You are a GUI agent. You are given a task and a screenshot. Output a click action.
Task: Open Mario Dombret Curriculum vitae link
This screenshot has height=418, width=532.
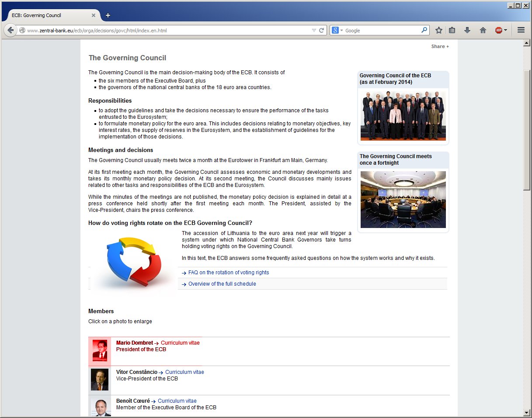tap(180, 343)
